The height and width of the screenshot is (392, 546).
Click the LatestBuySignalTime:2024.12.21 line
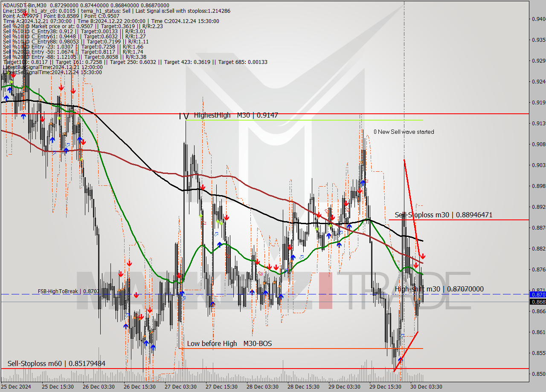tap(52, 67)
